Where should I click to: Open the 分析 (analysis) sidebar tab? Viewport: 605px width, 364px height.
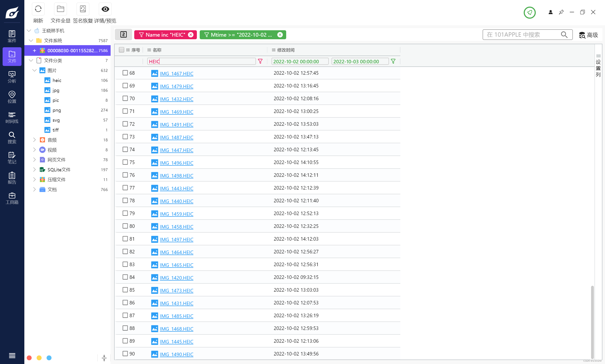point(12,77)
